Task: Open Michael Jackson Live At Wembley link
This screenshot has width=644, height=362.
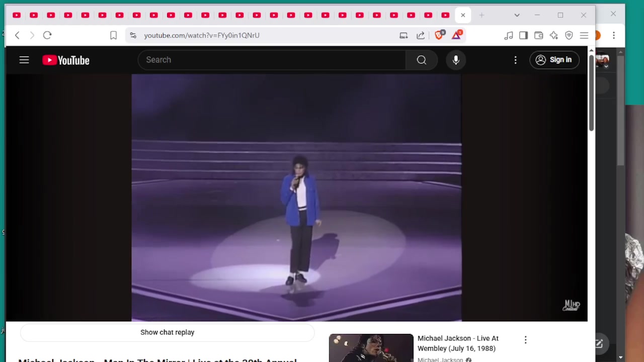Action: [x=457, y=343]
